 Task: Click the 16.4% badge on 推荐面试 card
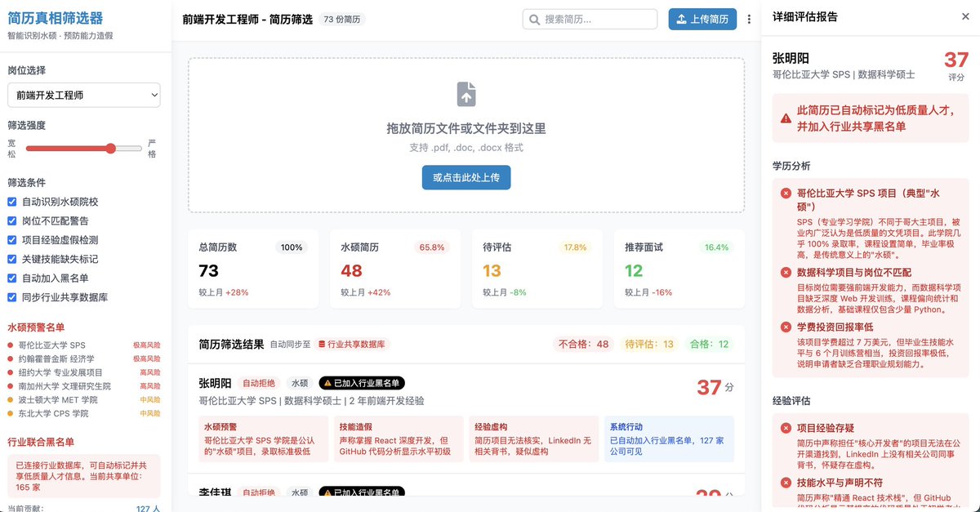tap(716, 247)
